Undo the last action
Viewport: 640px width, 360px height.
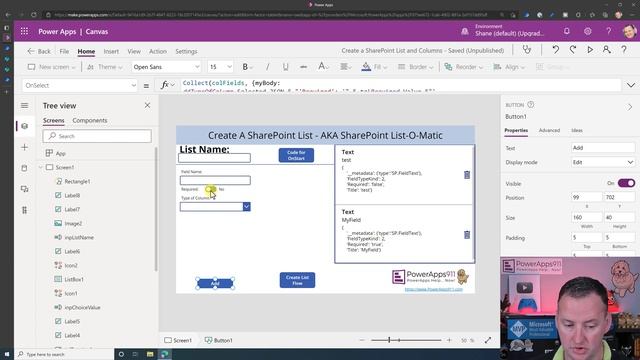[556, 50]
